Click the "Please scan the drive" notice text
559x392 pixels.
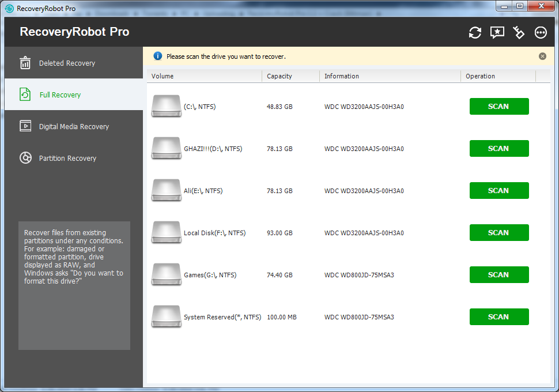(226, 56)
